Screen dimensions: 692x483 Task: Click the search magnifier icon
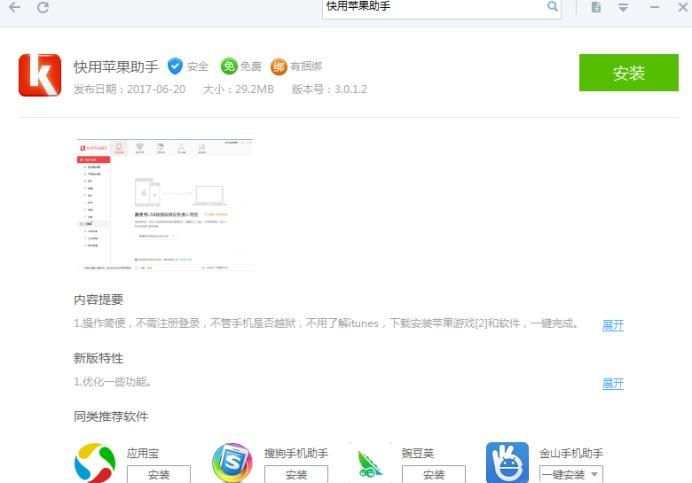click(552, 6)
